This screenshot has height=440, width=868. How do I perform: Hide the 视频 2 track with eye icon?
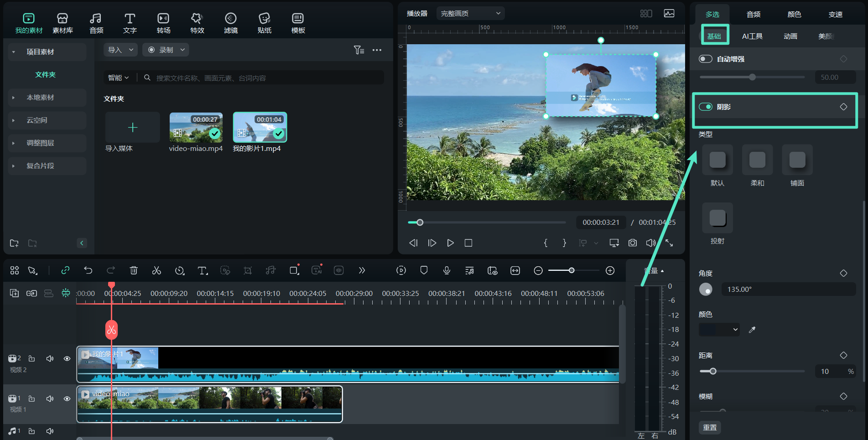[x=67, y=358]
